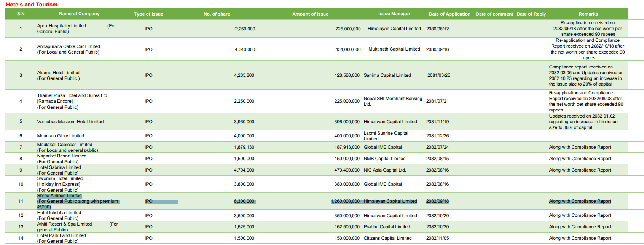644x245 pixels.
Task: Click the 'Hotels and Tourism' heading
Action: pyautogui.click(x=32, y=5)
